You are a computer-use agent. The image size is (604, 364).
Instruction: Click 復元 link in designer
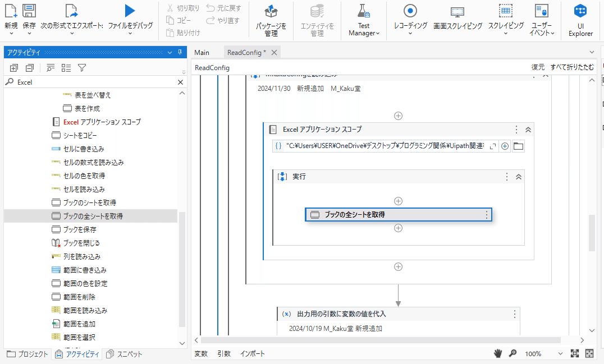coord(538,67)
